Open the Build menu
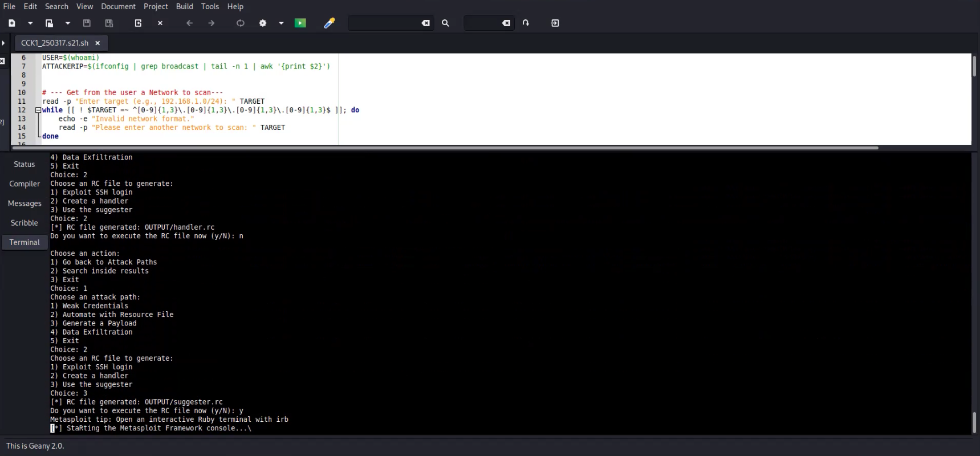The image size is (980, 456). coord(184,6)
